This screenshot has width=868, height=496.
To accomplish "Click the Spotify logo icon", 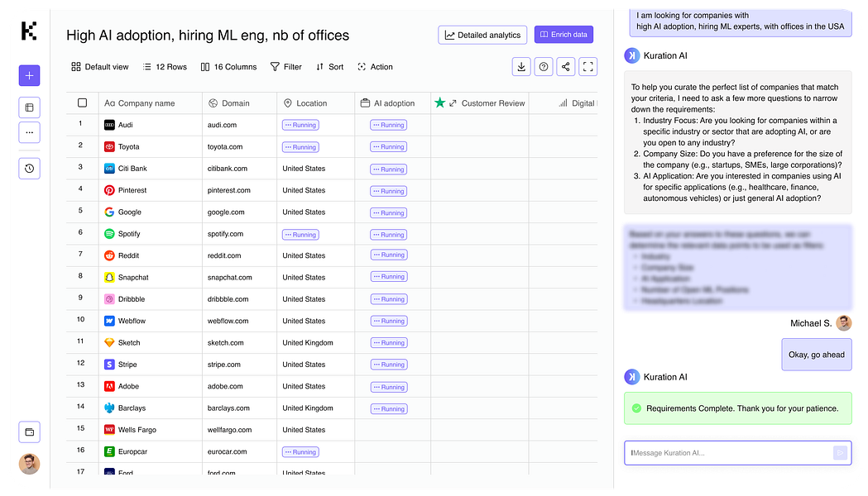I will [109, 234].
